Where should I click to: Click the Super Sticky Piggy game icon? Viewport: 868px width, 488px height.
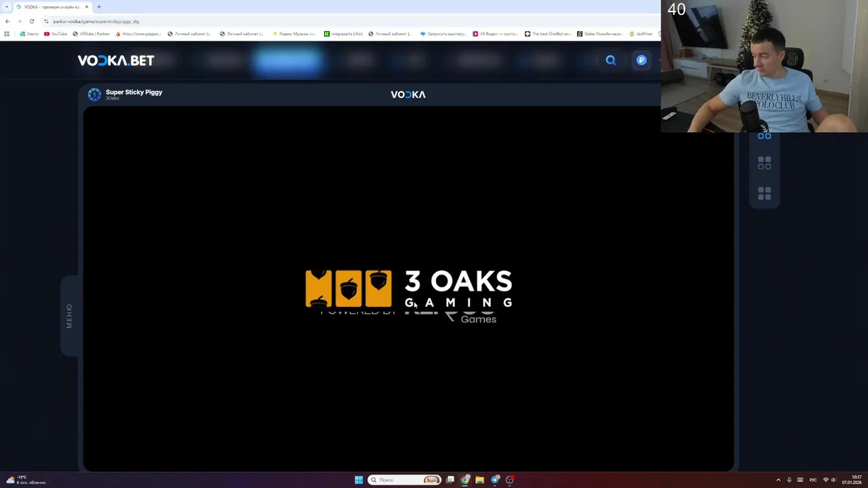94,95
